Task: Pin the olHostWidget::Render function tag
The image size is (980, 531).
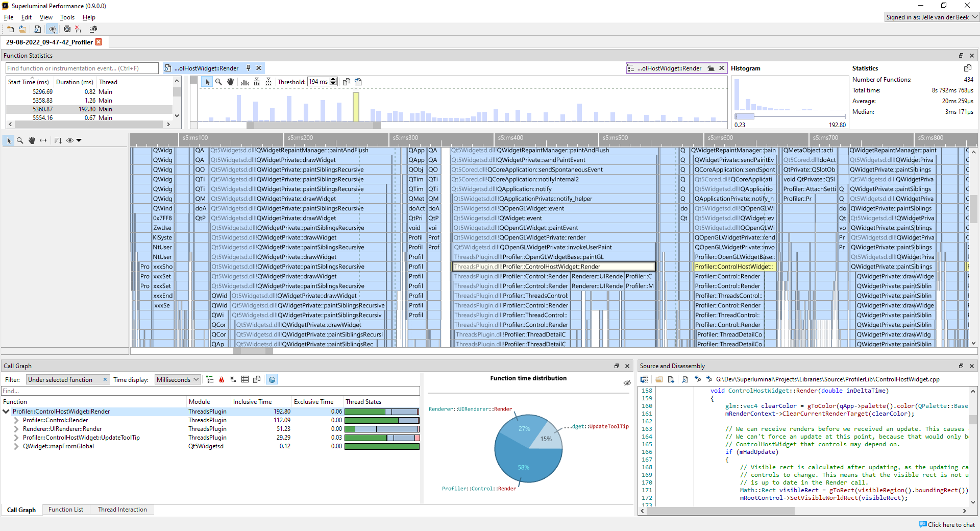Action: point(249,68)
